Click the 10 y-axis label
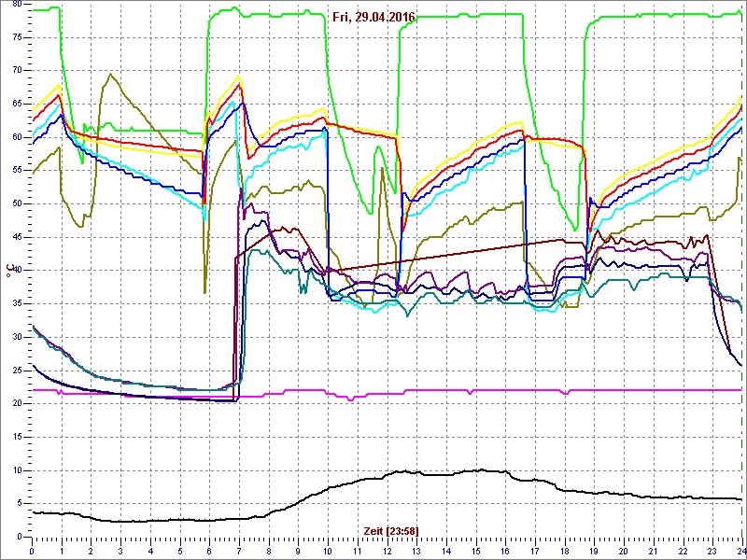The height and width of the screenshot is (560, 747). point(19,470)
